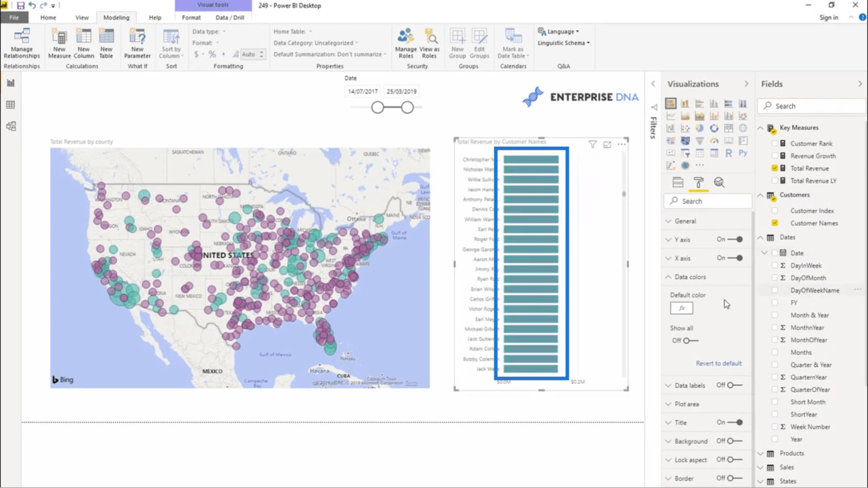Uncheck the Total Revenue field
Screen dimensions: 868x488
pos(774,168)
